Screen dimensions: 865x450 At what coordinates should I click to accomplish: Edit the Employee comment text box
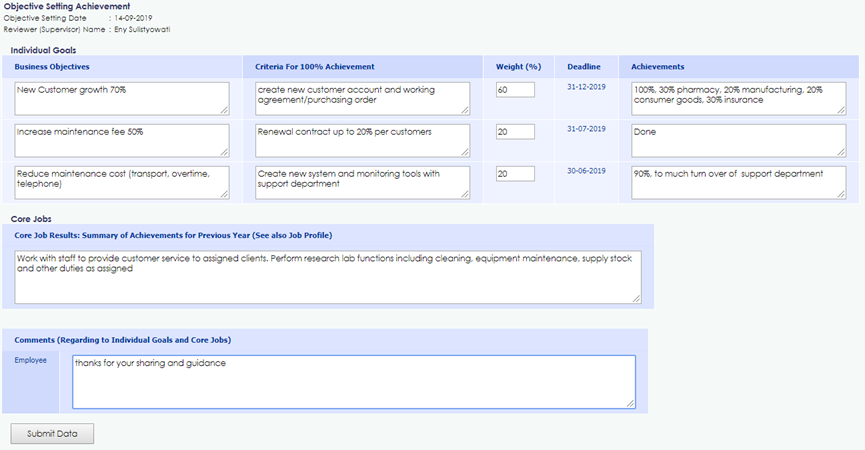(353, 381)
